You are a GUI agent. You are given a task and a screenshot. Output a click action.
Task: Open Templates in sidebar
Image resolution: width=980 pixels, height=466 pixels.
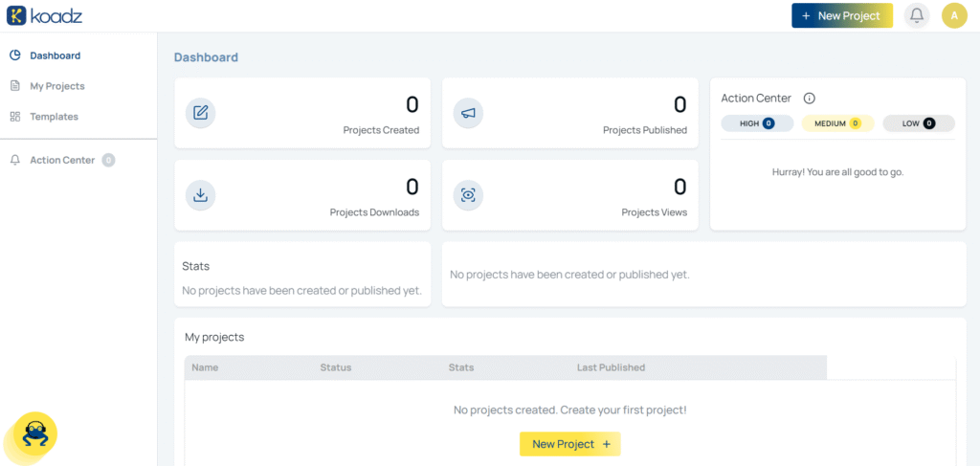tap(55, 116)
